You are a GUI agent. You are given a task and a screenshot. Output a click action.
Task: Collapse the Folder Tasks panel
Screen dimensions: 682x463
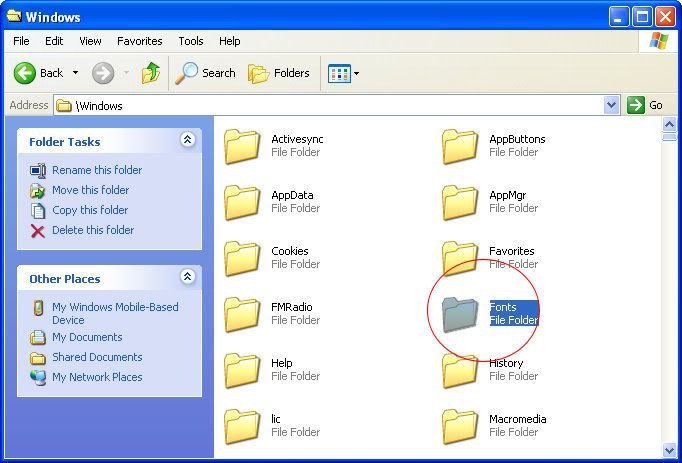coord(187,140)
